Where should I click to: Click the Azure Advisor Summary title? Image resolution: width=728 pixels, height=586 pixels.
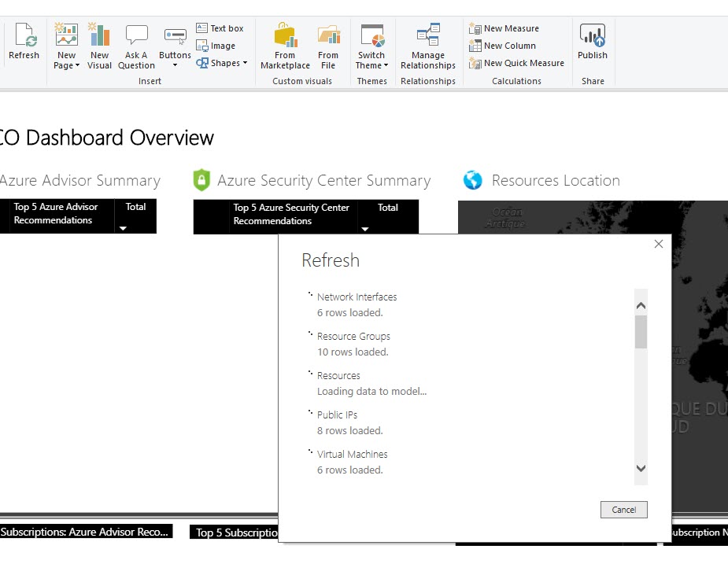79,180
